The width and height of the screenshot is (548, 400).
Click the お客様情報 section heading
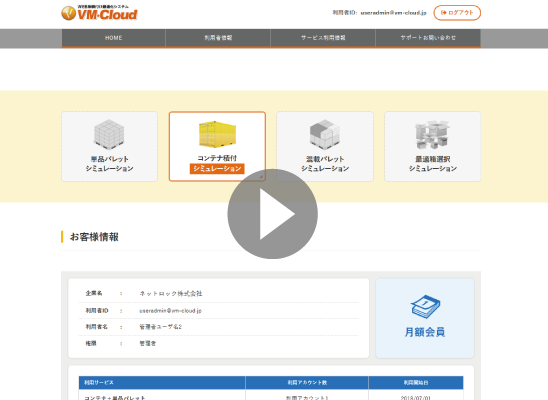pos(94,237)
